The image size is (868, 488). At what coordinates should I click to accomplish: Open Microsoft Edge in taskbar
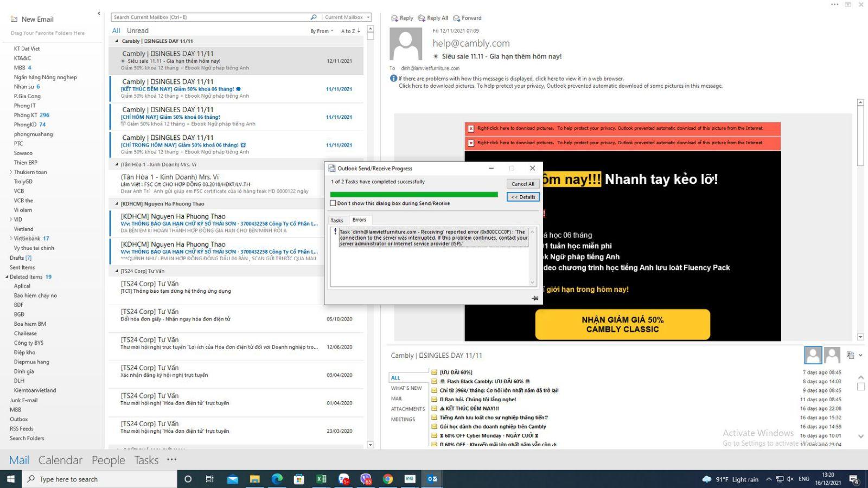(x=277, y=479)
